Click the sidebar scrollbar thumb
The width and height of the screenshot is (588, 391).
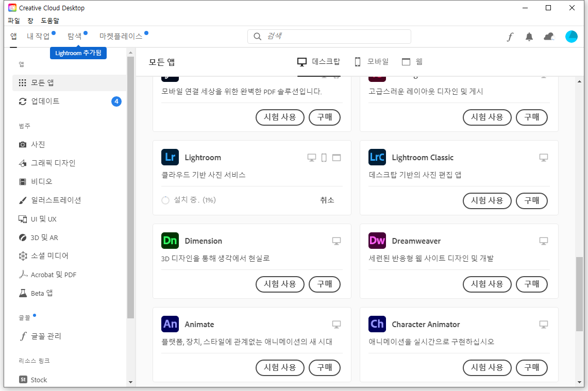point(130,188)
